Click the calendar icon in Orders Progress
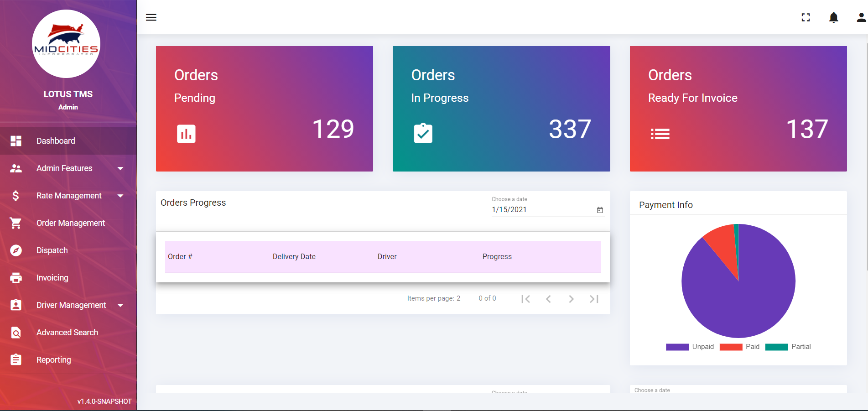868x411 pixels. [600, 210]
